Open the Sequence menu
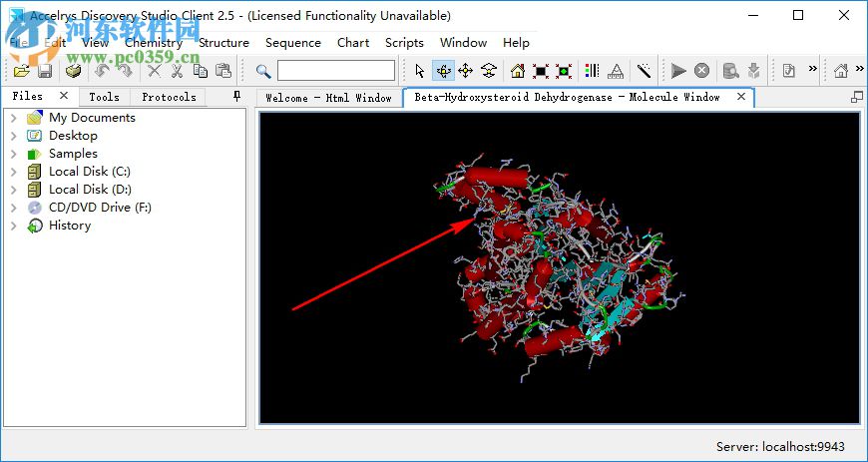Image resolution: width=868 pixels, height=462 pixels. click(293, 43)
